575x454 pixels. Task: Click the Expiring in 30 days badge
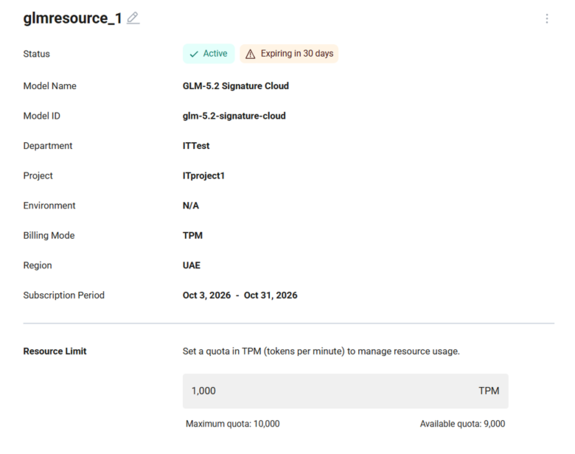(289, 54)
